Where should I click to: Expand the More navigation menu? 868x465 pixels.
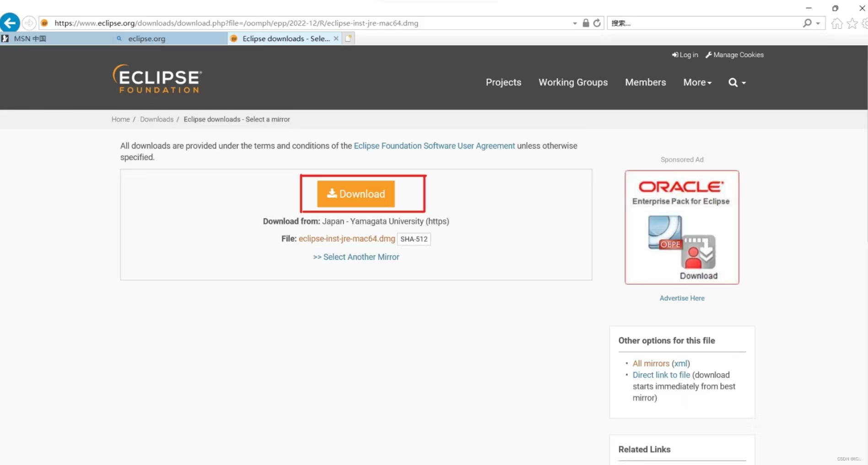click(x=697, y=82)
